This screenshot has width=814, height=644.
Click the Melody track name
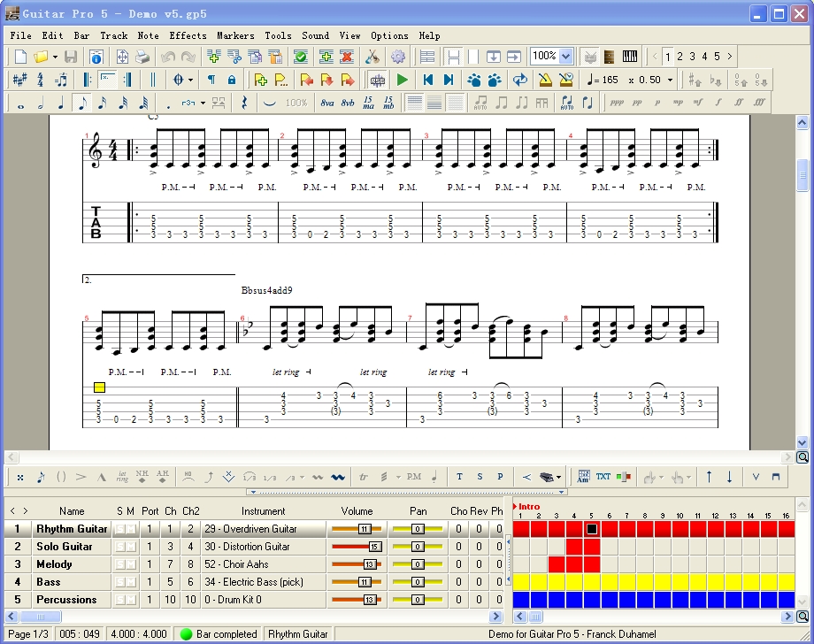pyautogui.click(x=54, y=564)
